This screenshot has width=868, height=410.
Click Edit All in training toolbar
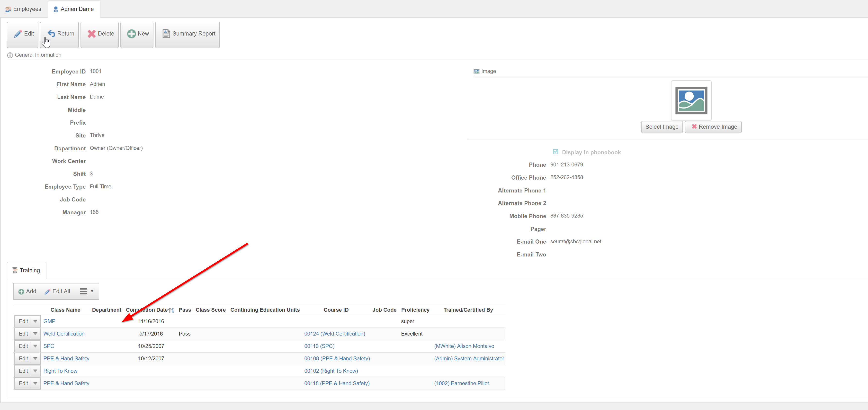coord(57,291)
